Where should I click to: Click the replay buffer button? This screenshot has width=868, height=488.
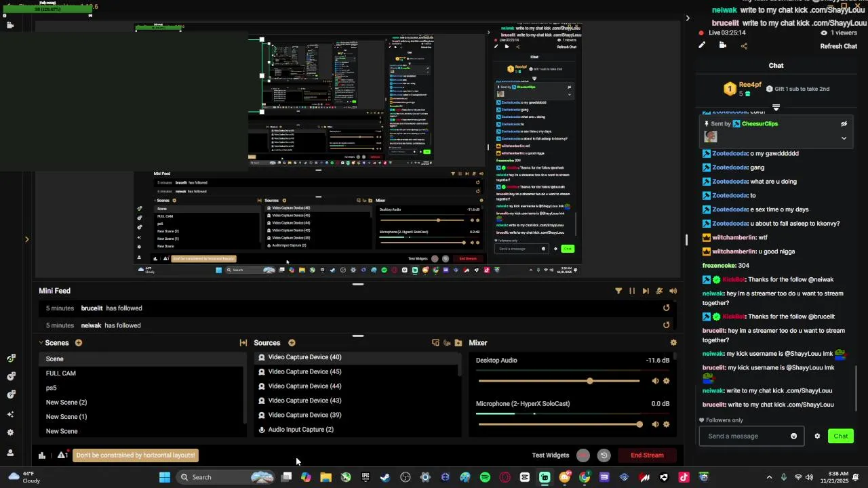[604, 455]
